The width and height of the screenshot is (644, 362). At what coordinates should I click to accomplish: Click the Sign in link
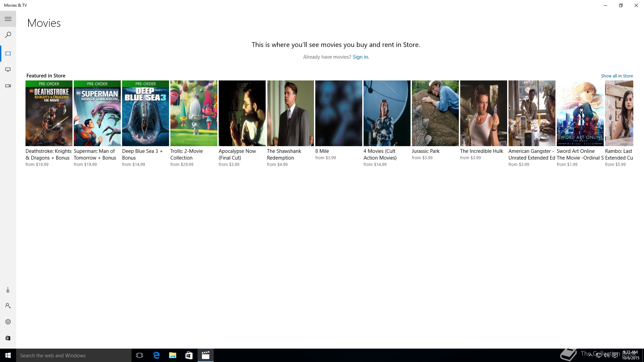coord(361,57)
